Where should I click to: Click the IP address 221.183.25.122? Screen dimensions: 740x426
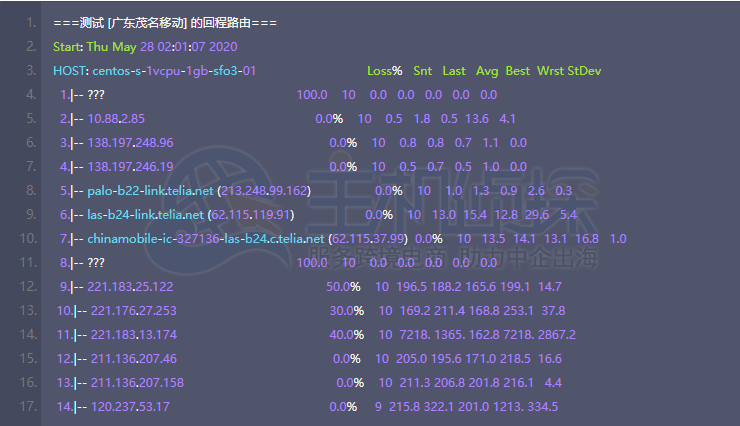click(x=131, y=287)
